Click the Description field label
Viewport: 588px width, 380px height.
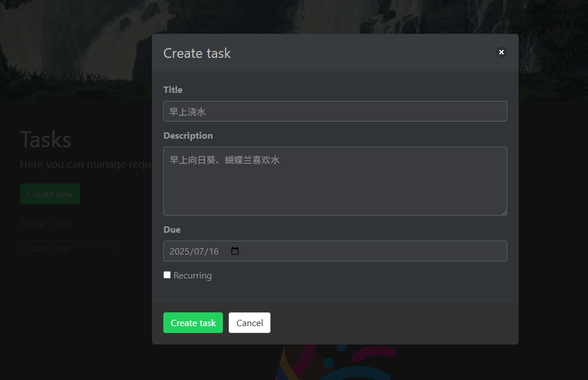point(188,136)
